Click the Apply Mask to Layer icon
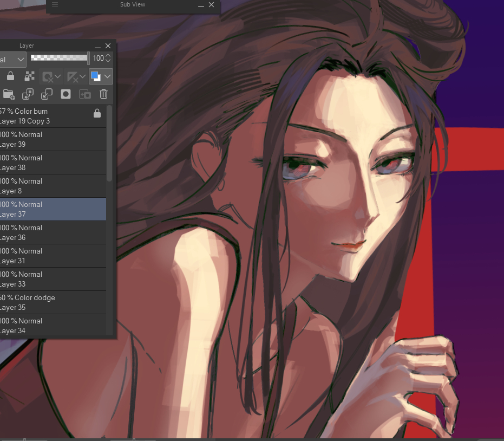Viewport: 504px width, 441px height. click(x=85, y=94)
